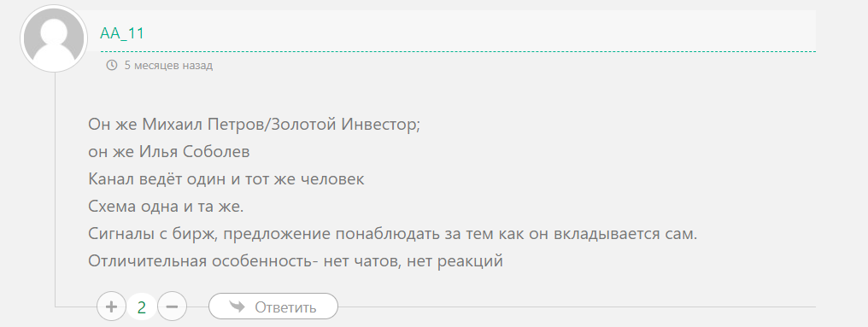The height and width of the screenshot is (327, 868).
Task: Click the sentence "Схема одна и та же."
Action: coord(166,207)
